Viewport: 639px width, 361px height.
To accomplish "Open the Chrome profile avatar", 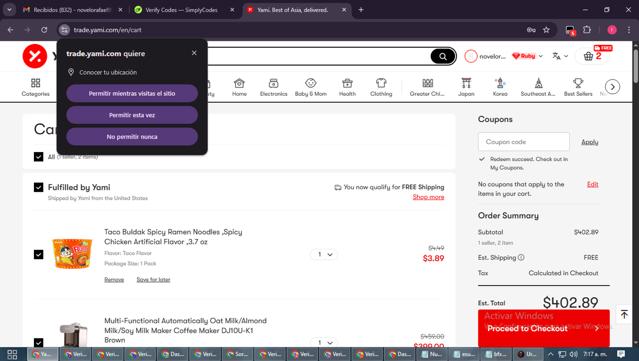I will (x=612, y=30).
